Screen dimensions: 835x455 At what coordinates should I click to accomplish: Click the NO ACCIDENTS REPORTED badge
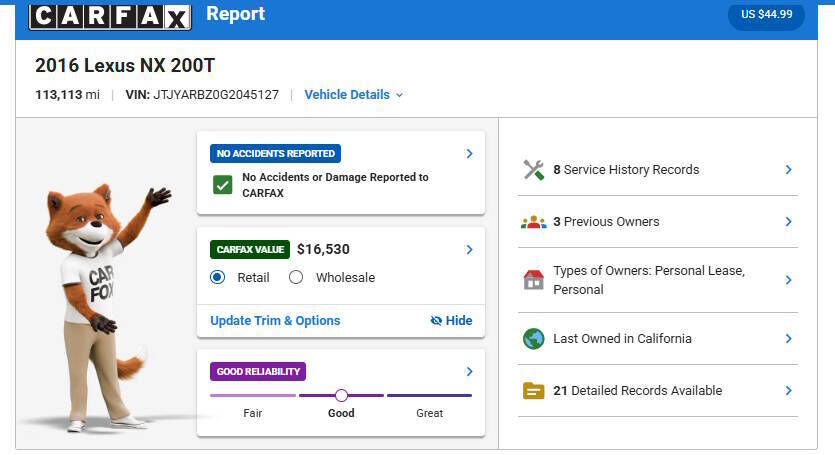pyautogui.click(x=275, y=153)
